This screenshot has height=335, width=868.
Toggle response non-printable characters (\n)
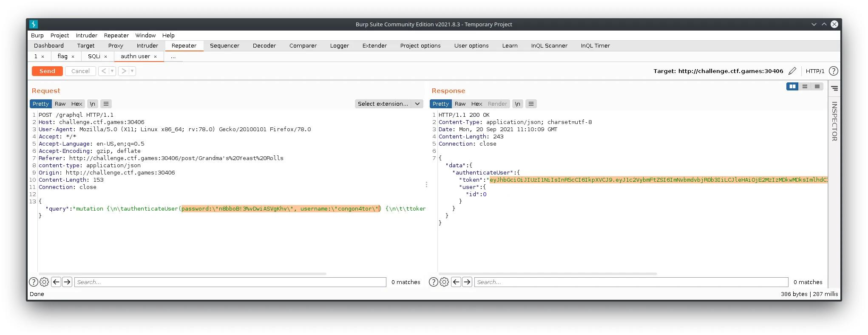517,104
